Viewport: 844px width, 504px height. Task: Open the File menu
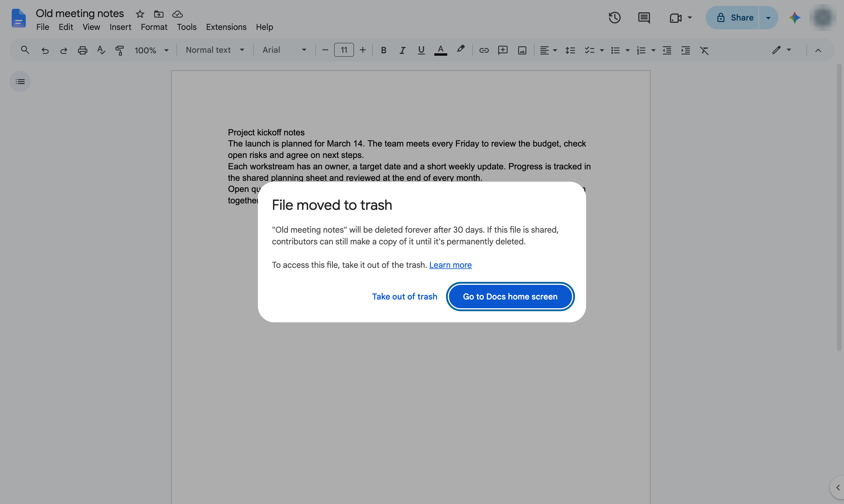pyautogui.click(x=43, y=27)
